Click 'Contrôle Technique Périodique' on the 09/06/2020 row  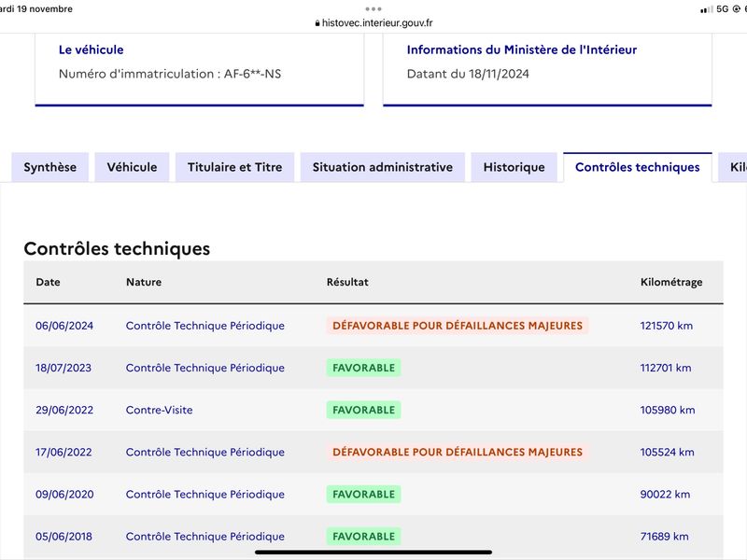tap(205, 495)
